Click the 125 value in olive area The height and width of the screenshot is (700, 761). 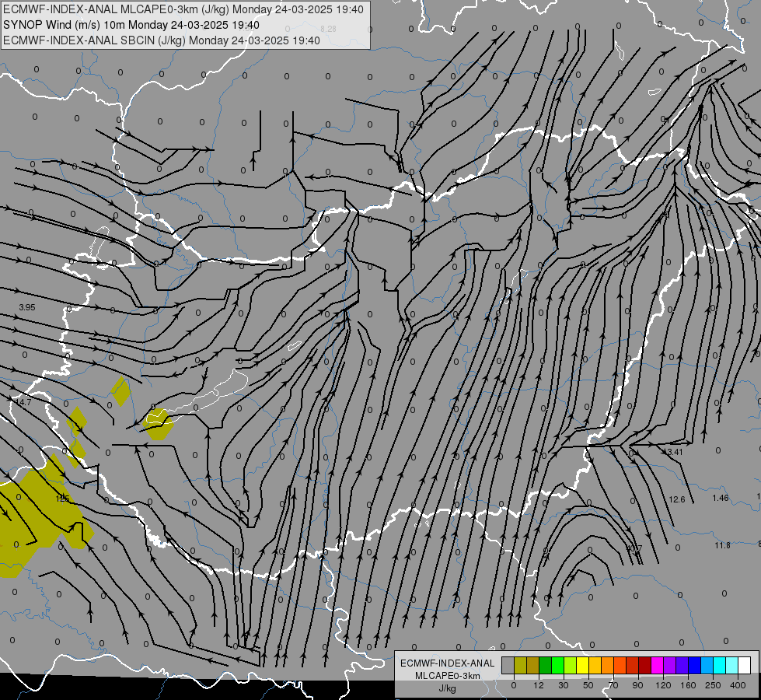pyautogui.click(x=63, y=499)
